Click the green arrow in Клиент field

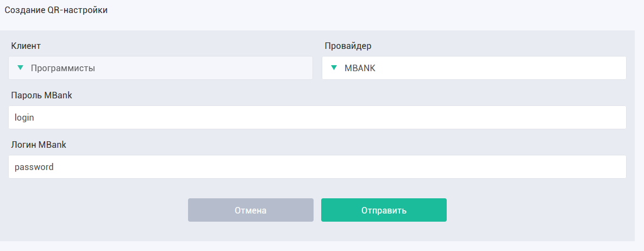tap(20, 68)
